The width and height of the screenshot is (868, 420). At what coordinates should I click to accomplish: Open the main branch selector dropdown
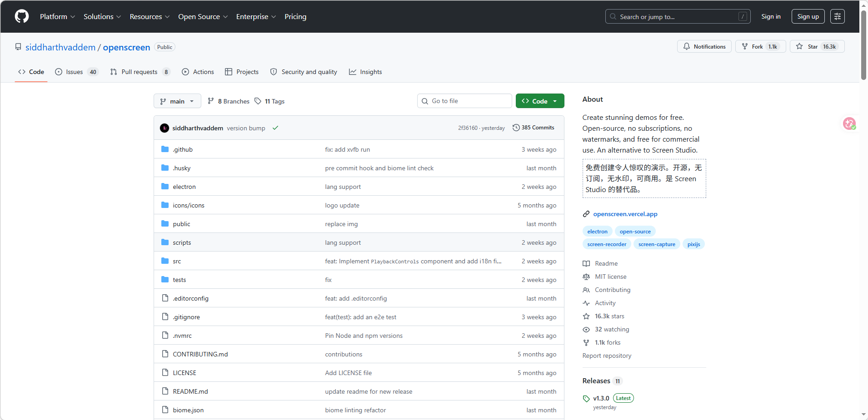pos(177,101)
